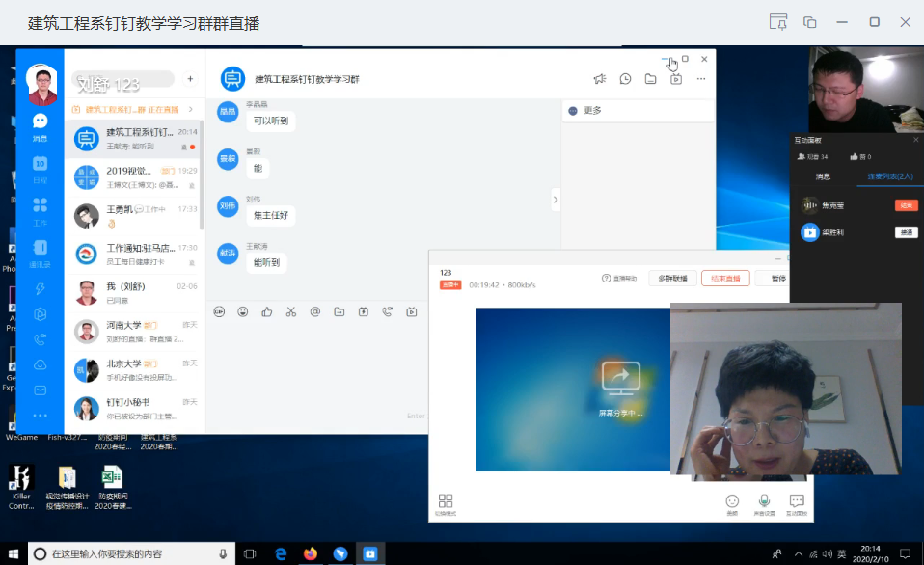Open 直播帮助 live help link

click(619, 278)
